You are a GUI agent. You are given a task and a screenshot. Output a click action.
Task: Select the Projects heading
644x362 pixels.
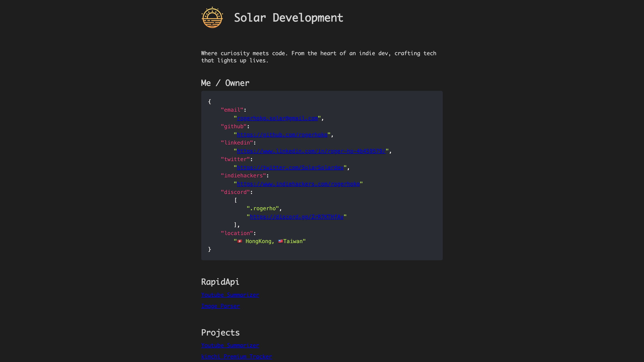220,332
